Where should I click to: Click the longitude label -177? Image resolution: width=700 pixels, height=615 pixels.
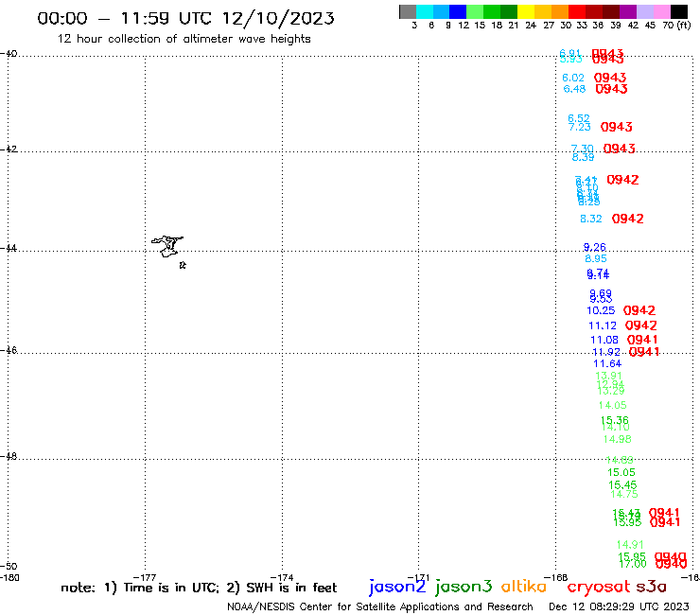pos(145,577)
